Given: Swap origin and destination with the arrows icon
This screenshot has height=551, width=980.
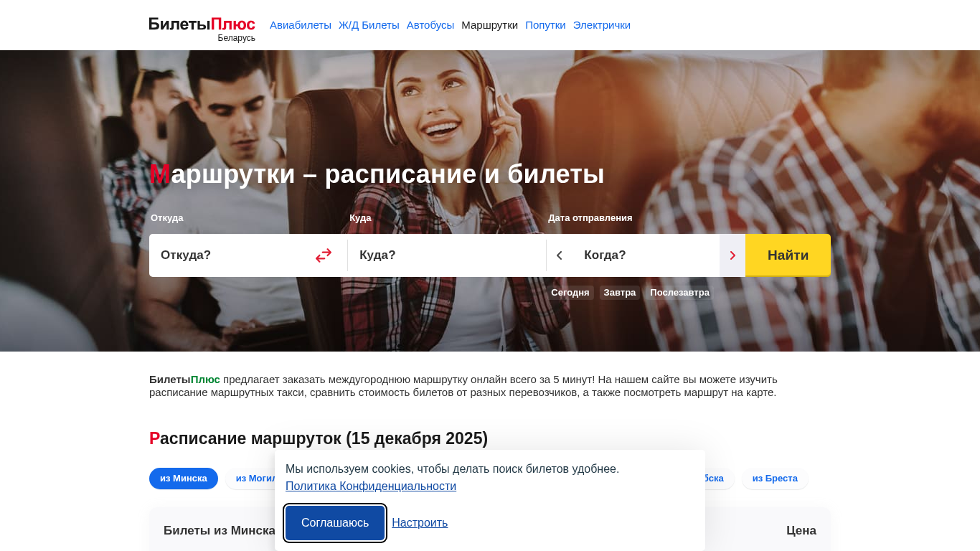Looking at the screenshot, I should coord(324,255).
